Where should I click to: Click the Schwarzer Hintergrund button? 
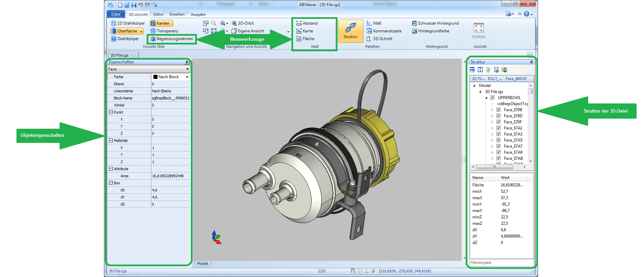[x=435, y=23]
